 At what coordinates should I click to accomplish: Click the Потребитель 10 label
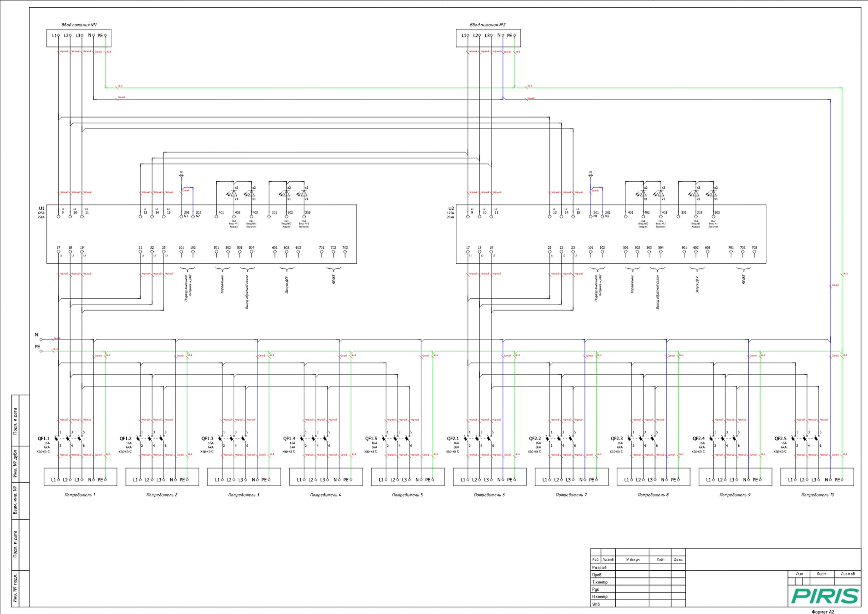point(817,495)
